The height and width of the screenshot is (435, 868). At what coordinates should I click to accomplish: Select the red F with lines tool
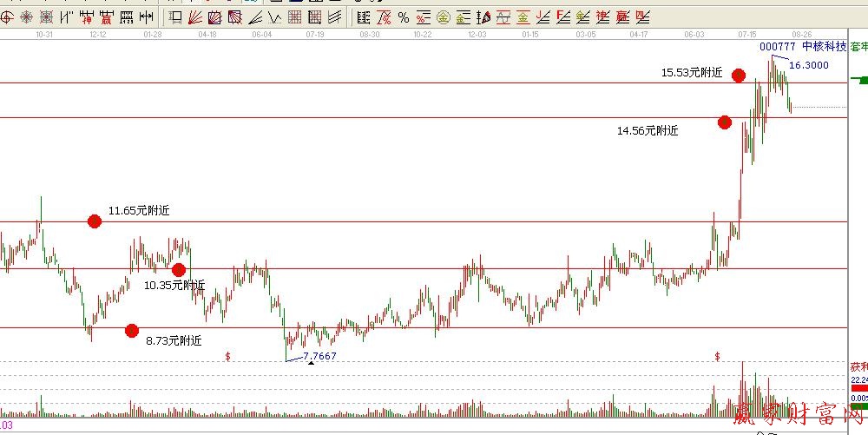(561, 17)
